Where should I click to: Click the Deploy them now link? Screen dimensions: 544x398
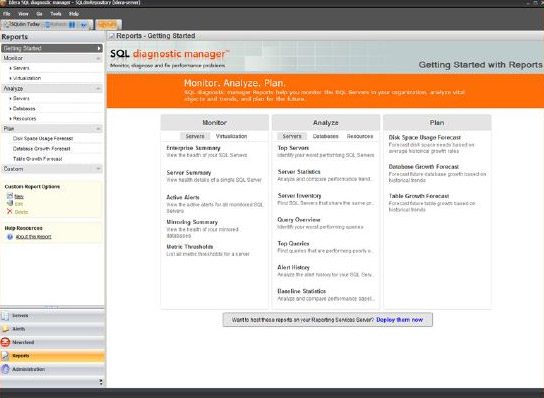tap(399, 320)
